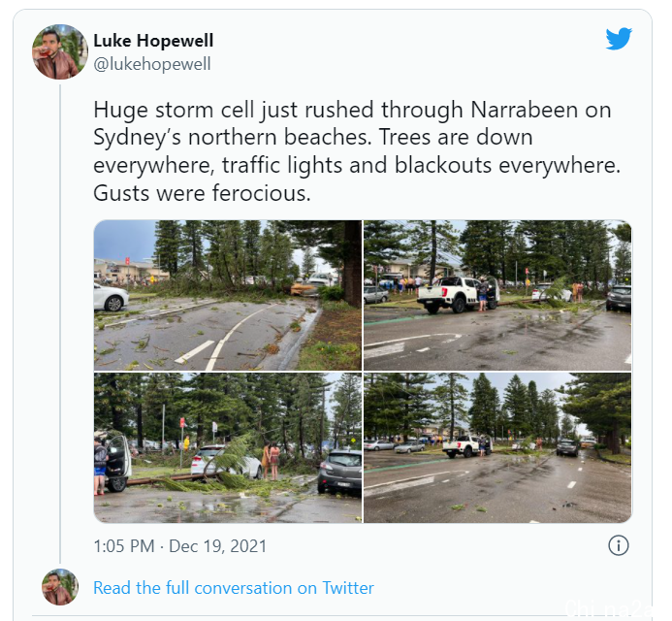
Task: Click the small avatar beside conversation link
Action: coord(60,587)
